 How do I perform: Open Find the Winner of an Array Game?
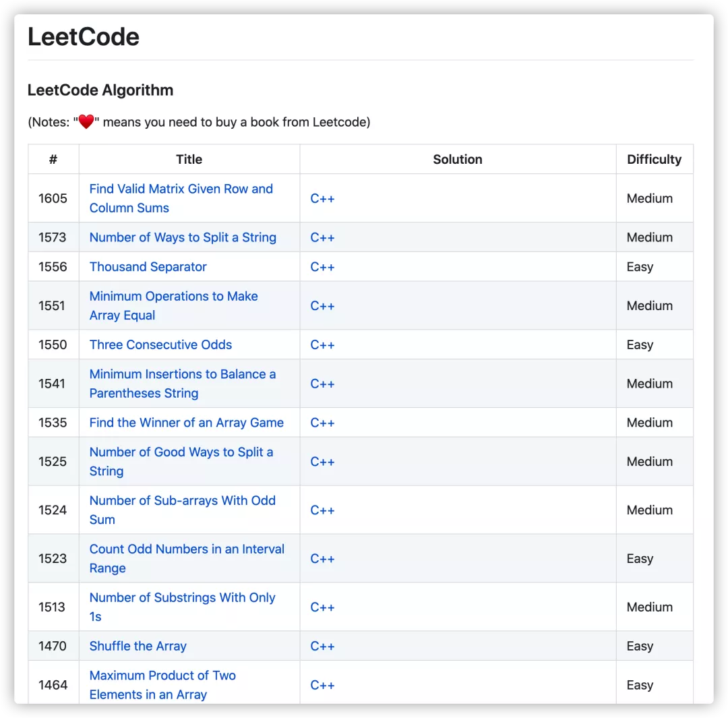(x=186, y=423)
